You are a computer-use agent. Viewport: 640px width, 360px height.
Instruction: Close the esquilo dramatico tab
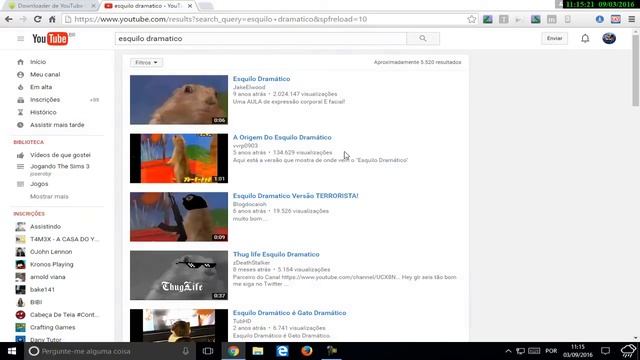(190, 6)
